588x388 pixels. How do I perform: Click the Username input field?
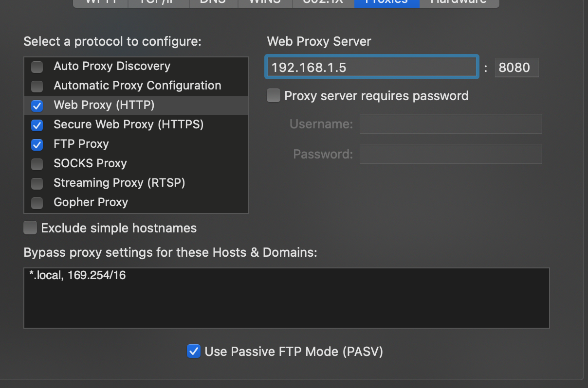pos(450,124)
